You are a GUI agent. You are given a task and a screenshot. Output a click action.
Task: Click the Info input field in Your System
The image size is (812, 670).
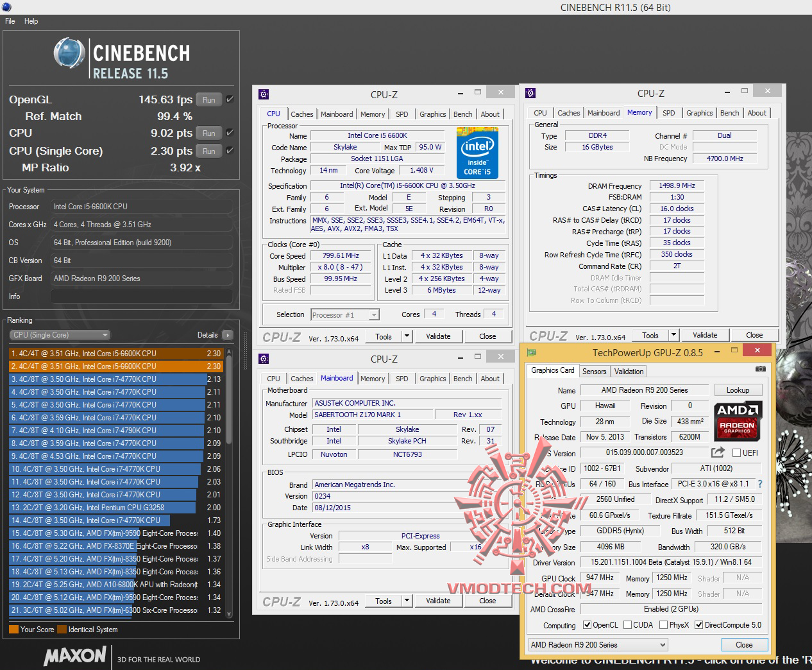141,296
